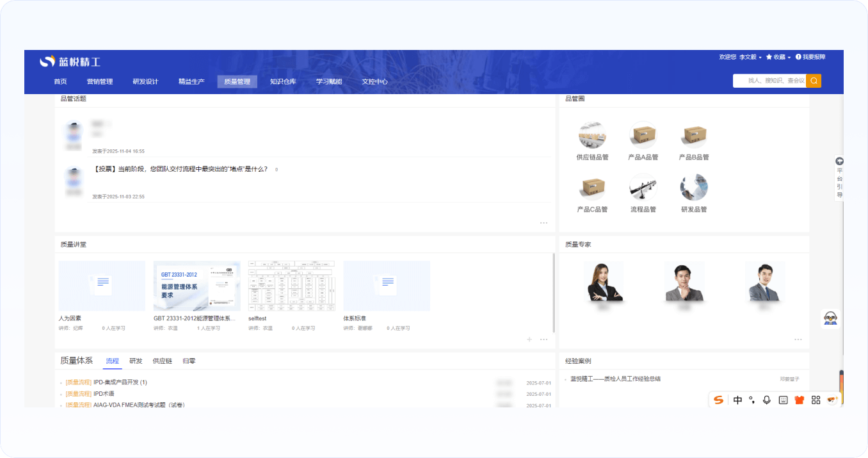Toggle the Sogou soft keyboard icon
The height and width of the screenshot is (458, 868).
pyautogui.click(x=783, y=400)
